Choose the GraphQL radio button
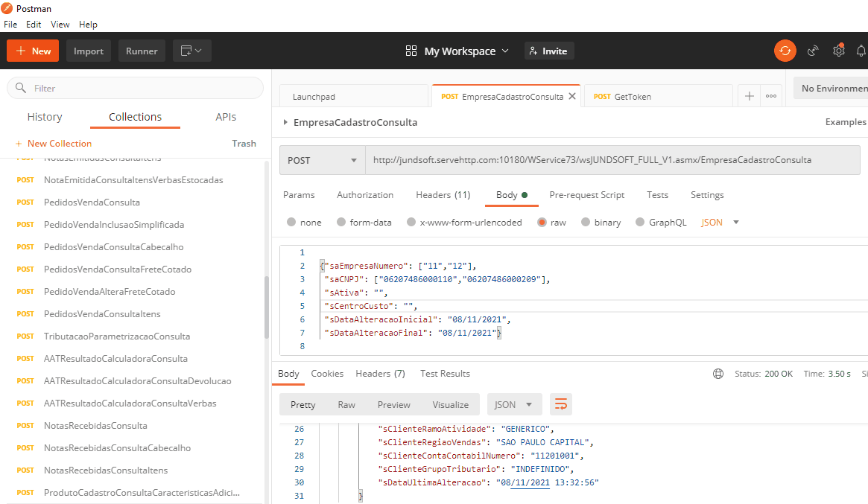The image size is (868, 504). tap(640, 223)
